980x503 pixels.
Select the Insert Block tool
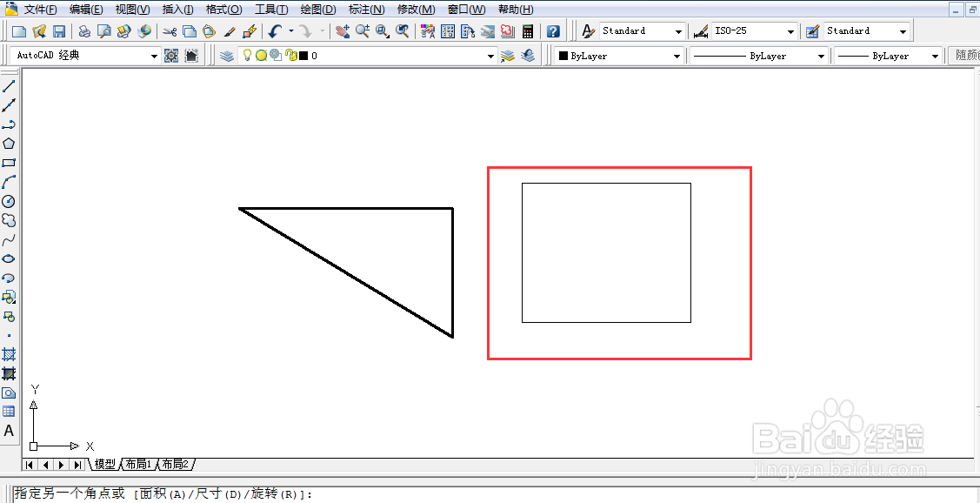tap(9, 297)
